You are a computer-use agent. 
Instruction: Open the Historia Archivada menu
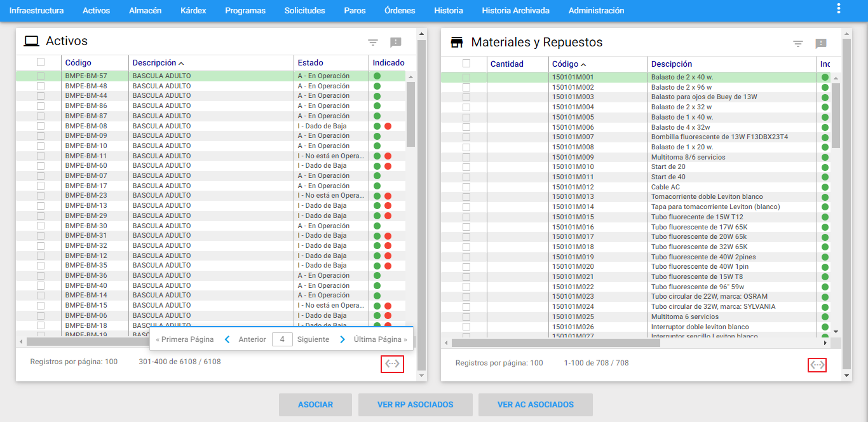tap(515, 11)
